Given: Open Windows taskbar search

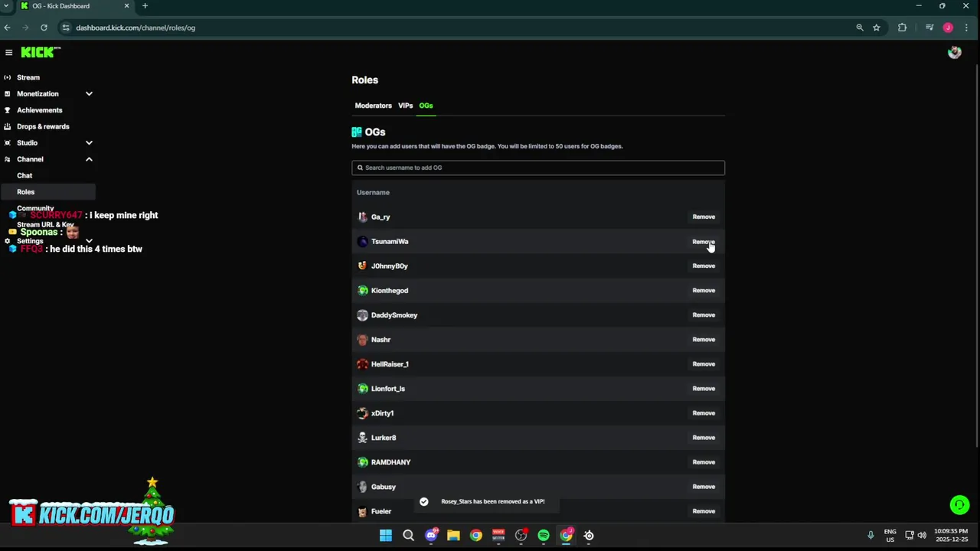Looking at the screenshot, I should coord(408,535).
